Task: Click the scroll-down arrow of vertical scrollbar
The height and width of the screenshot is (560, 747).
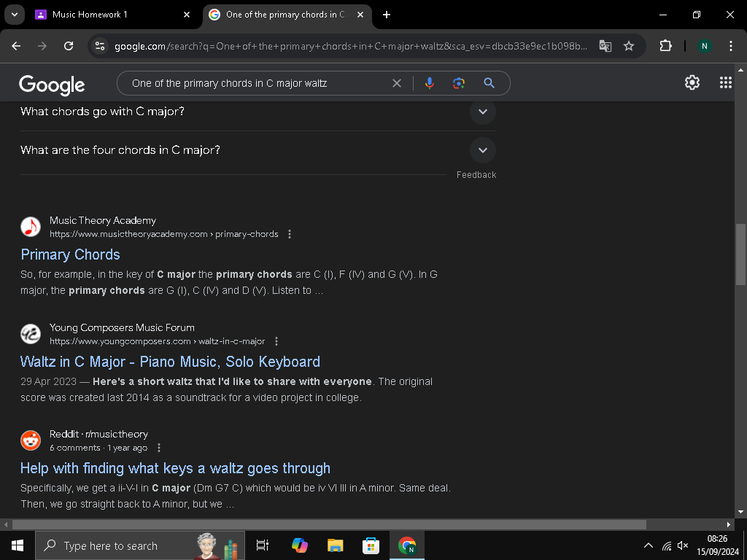Action: click(740, 513)
